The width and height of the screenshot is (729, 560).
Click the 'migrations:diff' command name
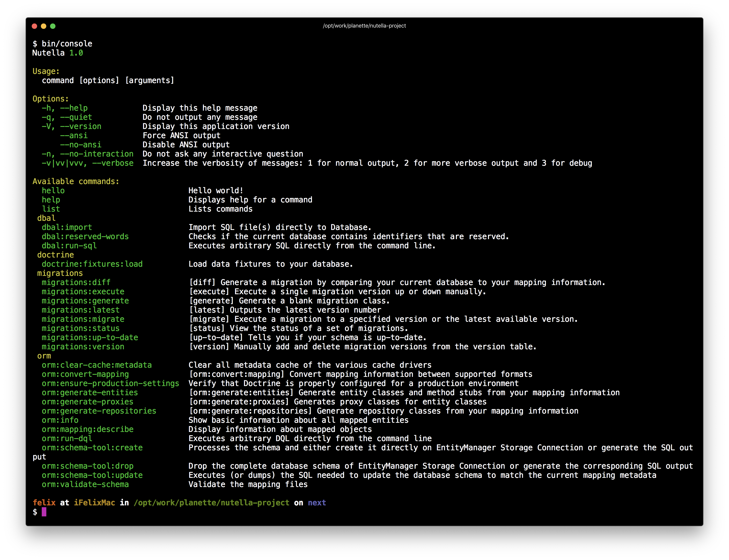(76, 282)
